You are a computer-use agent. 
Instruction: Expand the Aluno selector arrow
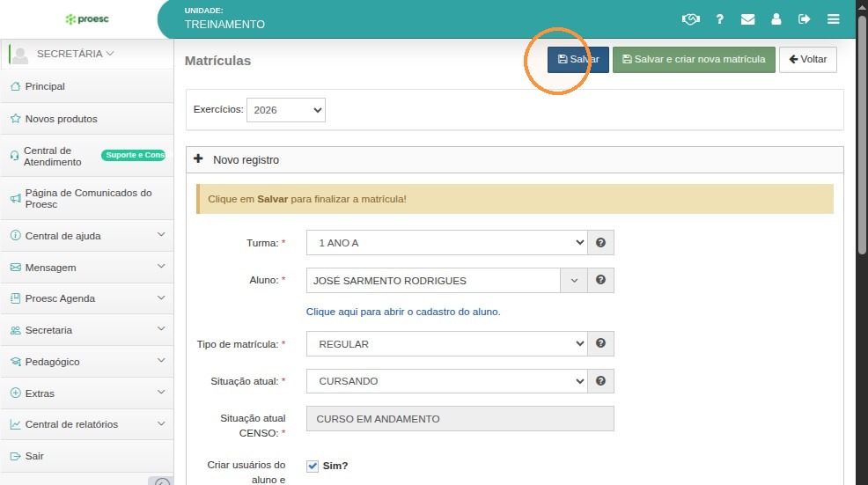pos(574,281)
